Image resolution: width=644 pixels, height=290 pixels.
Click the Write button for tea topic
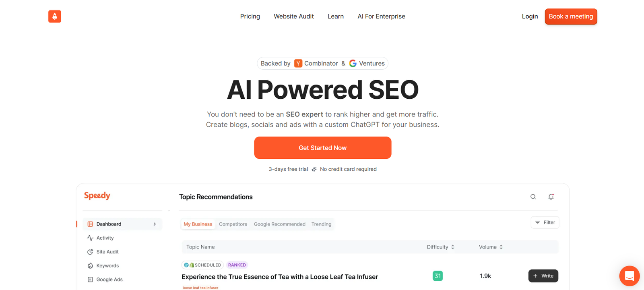click(x=543, y=276)
